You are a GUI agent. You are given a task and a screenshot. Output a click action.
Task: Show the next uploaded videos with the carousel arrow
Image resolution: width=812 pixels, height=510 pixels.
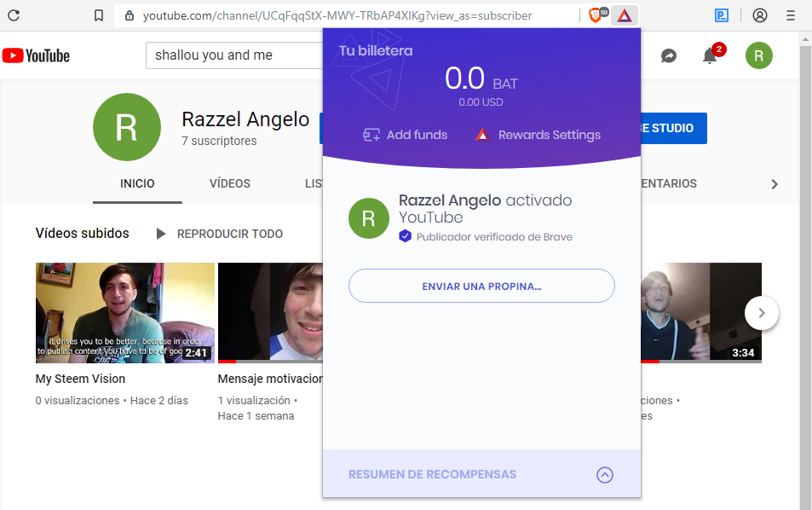(x=761, y=313)
